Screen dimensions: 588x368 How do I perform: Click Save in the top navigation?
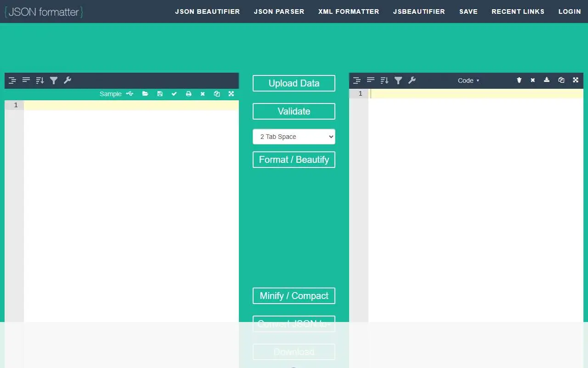(x=469, y=11)
